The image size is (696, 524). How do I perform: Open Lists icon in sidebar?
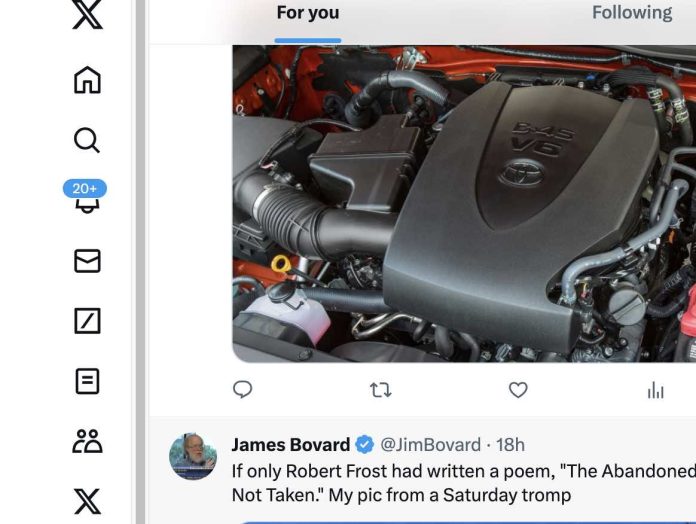pos(87,381)
